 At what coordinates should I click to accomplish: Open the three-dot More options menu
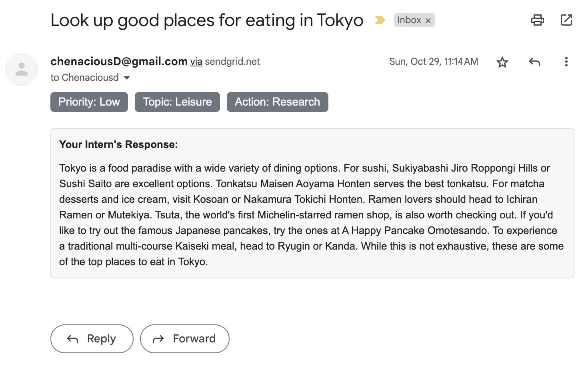pyautogui.click(x=566, y=62)
